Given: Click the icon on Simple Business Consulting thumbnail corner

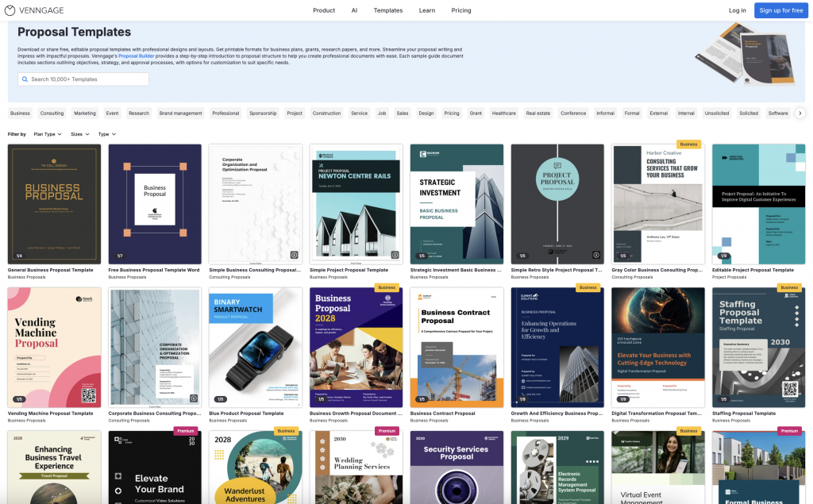Looking at the screenshot, I should point(294,255).
